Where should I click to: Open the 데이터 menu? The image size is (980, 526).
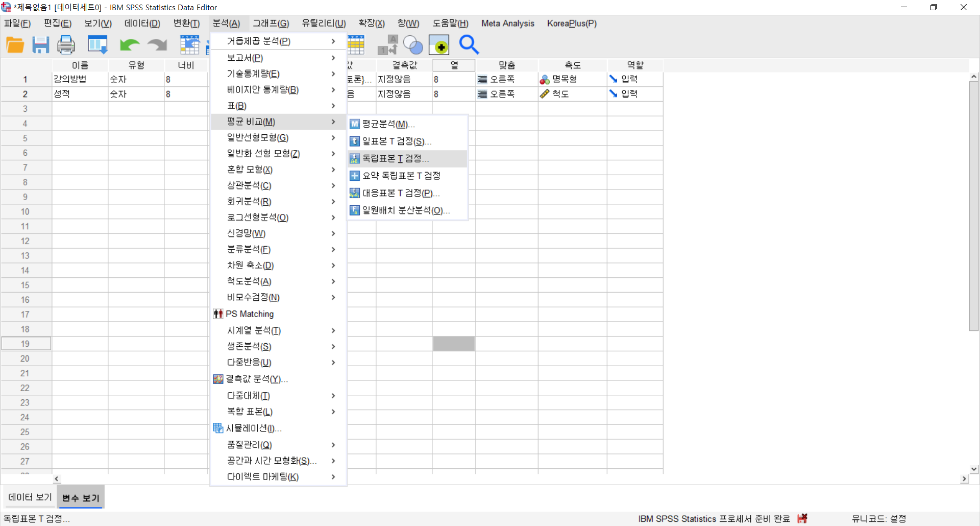142,23
